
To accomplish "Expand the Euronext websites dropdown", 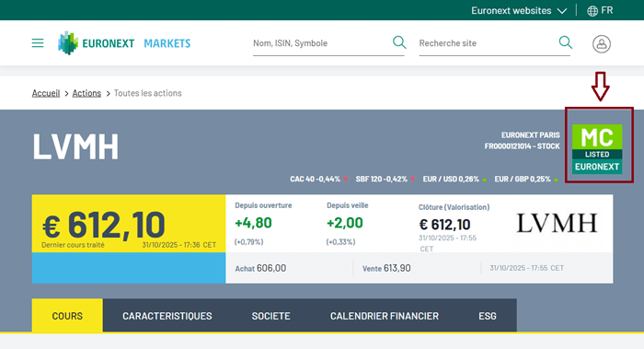I will point(519,11).
